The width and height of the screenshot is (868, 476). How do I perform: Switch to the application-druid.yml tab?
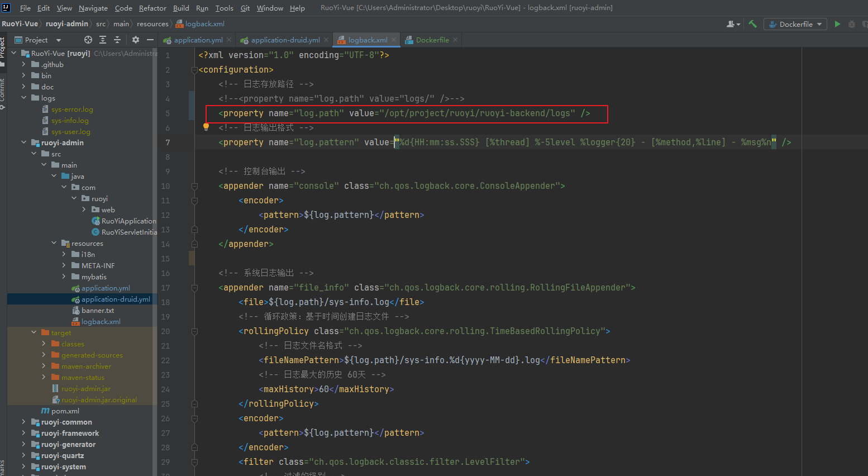coord(284,40)
